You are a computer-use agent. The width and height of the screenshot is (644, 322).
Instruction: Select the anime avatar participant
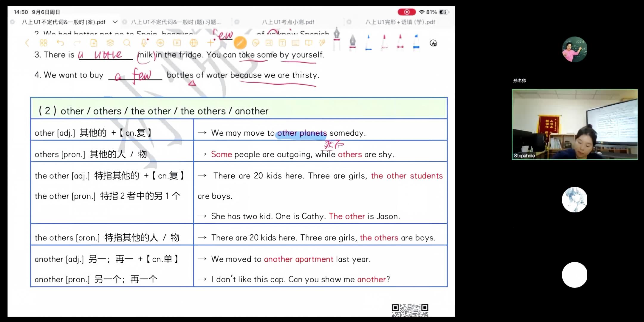pos(575,199)
